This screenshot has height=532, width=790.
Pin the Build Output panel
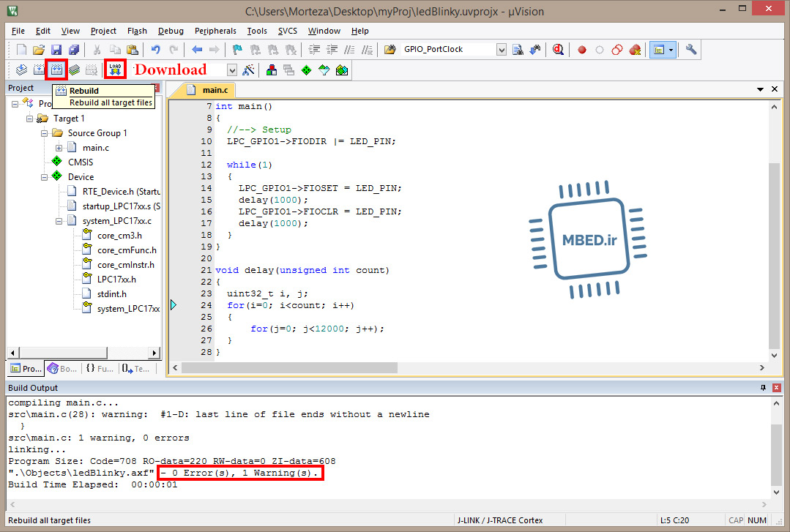pyautogui.click(x=763, y=387)
